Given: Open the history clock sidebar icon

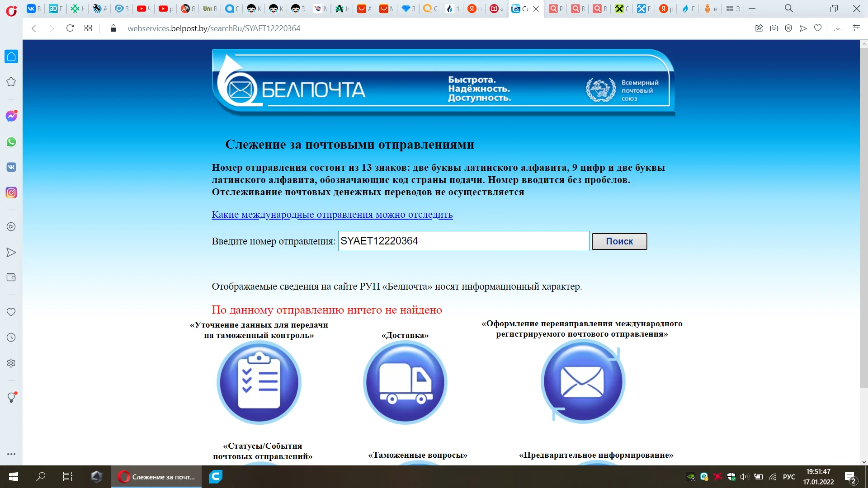Looking at the screenshot, I should pyautogui.click(x=11, y=338).
